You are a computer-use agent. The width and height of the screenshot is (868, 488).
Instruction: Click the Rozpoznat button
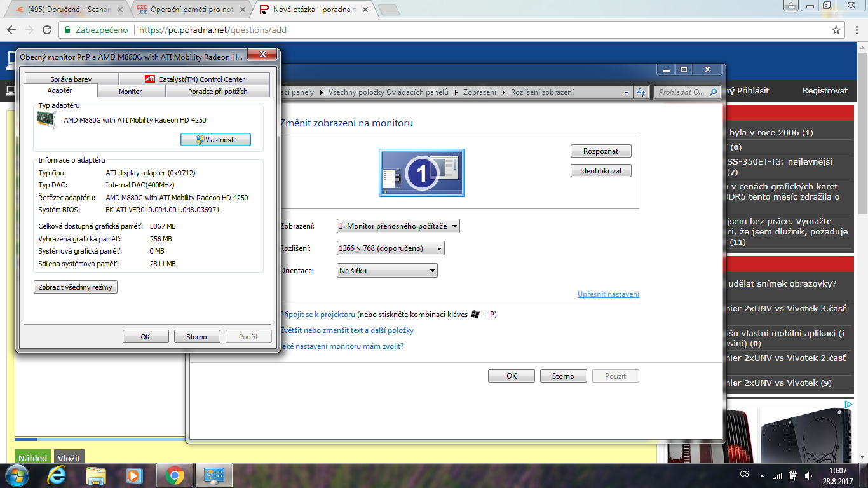tap(600, 151)
